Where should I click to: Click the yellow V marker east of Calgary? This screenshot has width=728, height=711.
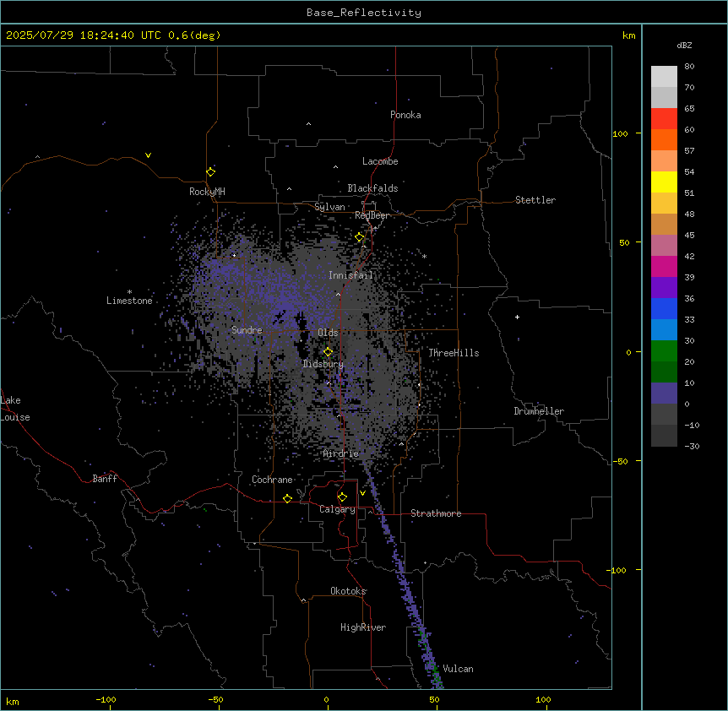click(362, 493)
